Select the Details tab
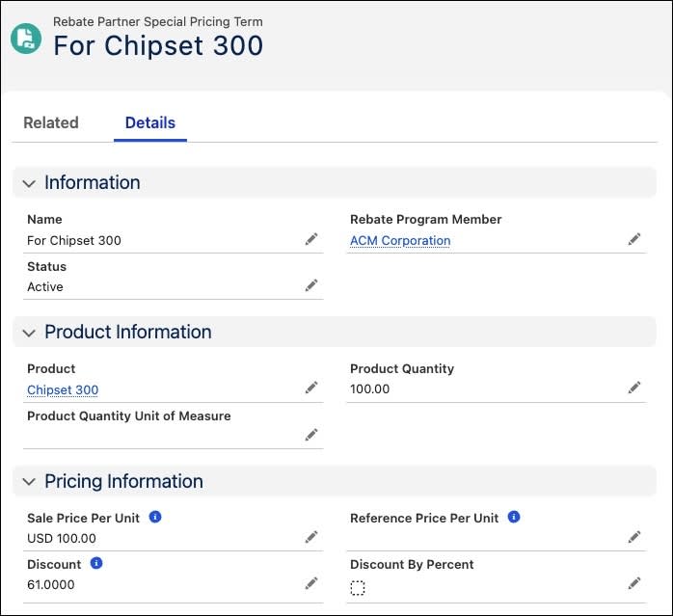 click(150, 122)
